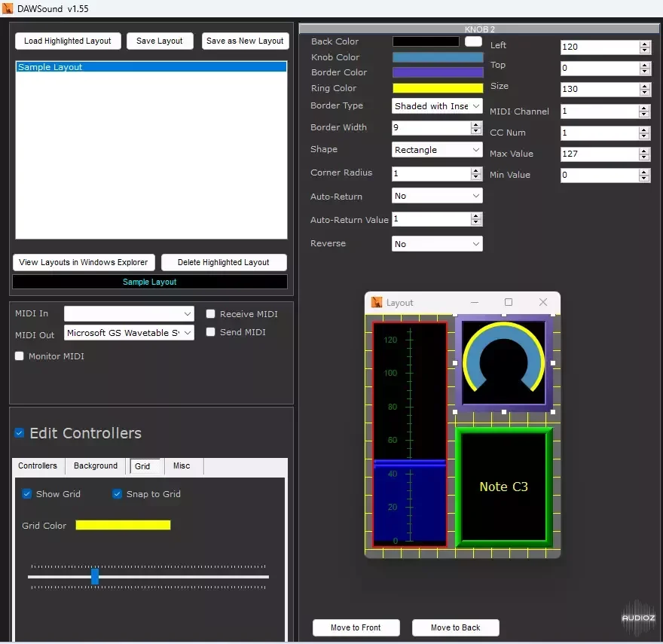
Task: Open the MIDI Out device dropdown
Action: pyautogui.click(x=129, y=333)
